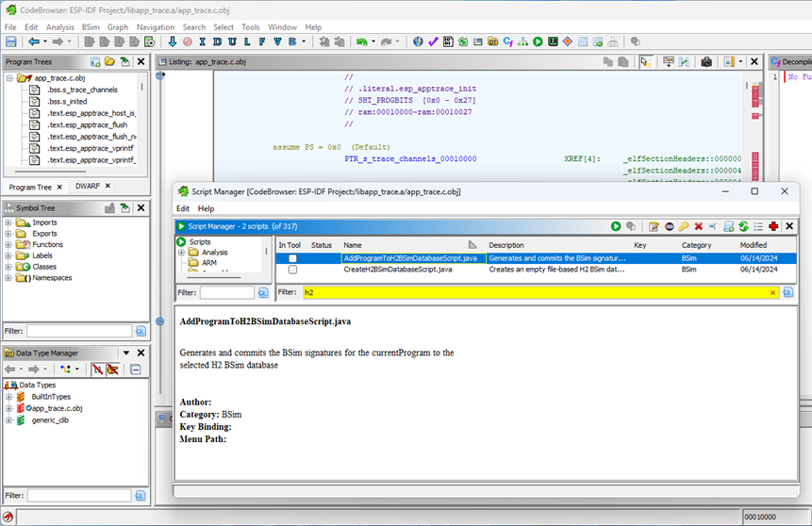
Task: Click the navigate back arrow icon
Action: 34,41
